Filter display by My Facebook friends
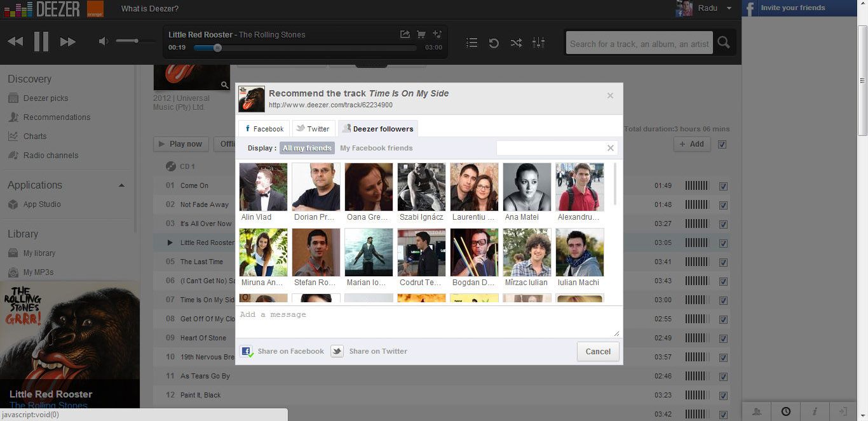 coord(376,148)
